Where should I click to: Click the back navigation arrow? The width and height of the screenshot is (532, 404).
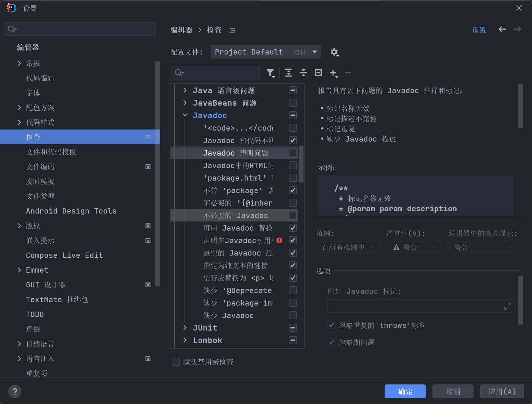(502, 30)
